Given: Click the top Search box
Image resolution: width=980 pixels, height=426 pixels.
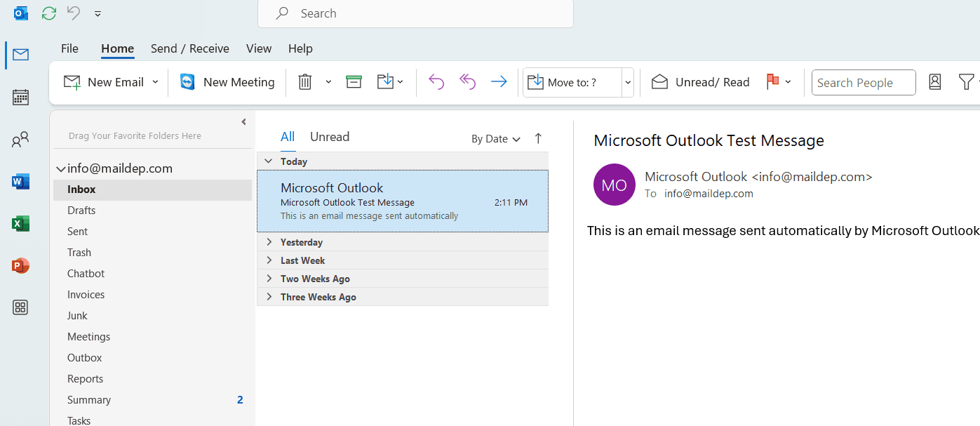Looking at the screenshot, I should point(415,13).
